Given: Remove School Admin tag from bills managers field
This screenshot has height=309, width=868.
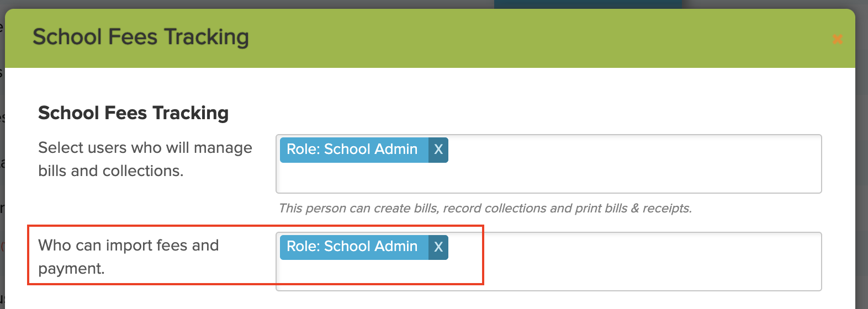Looking at the screenshot, I should click(438, 150).
